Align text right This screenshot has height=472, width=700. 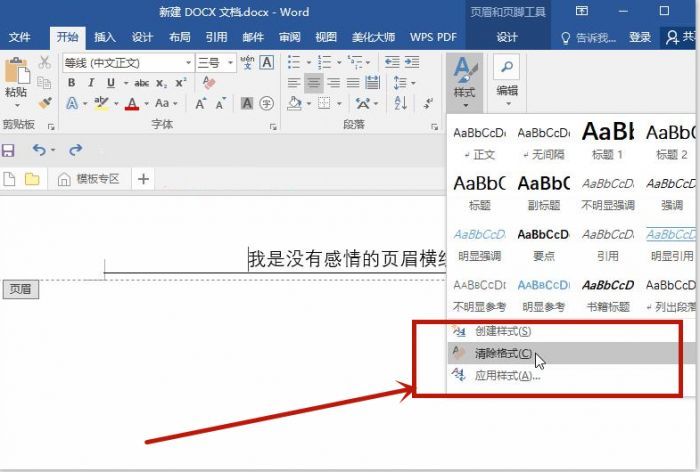(x=333, y=83)
